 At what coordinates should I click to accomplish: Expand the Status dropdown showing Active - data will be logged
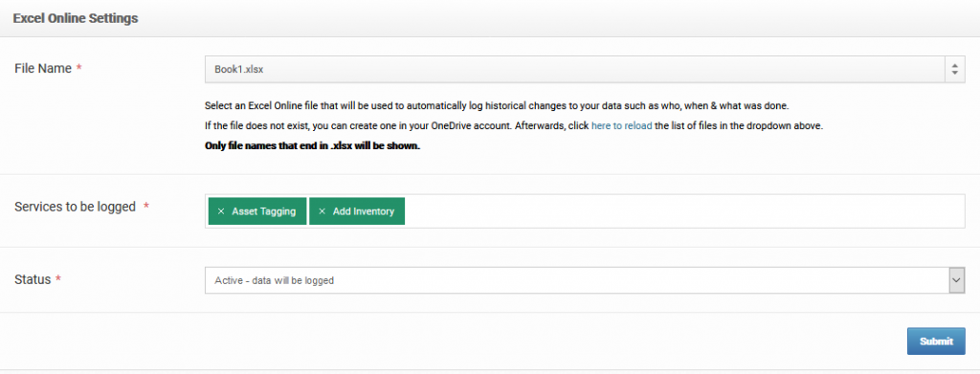[x=585, y=280]
